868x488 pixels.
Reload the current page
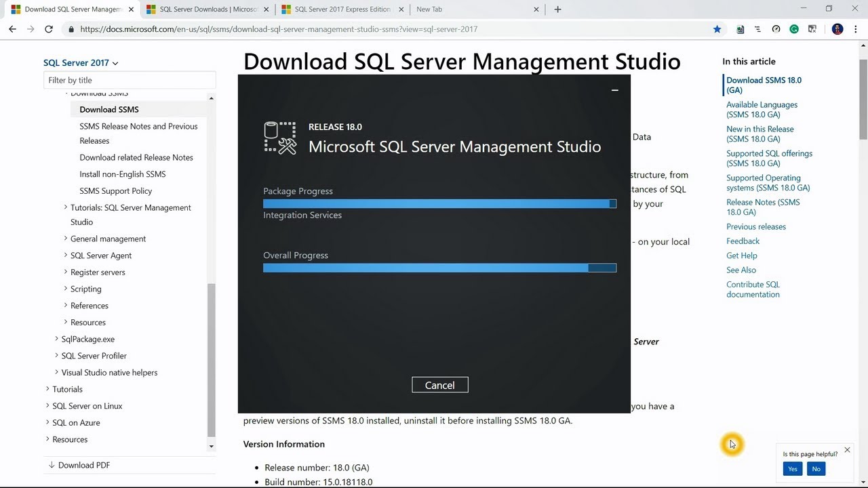point(49,29)
